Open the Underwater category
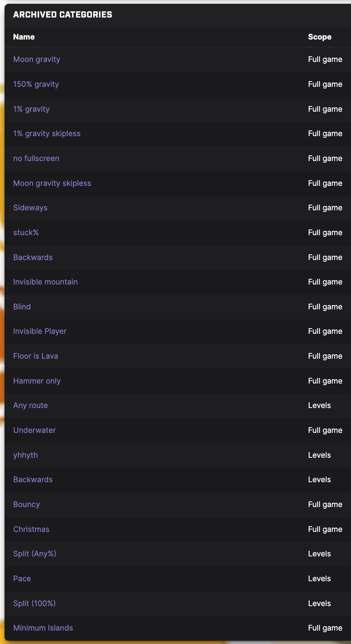Viewport: 351px width, 644px height. pos(34,430)
